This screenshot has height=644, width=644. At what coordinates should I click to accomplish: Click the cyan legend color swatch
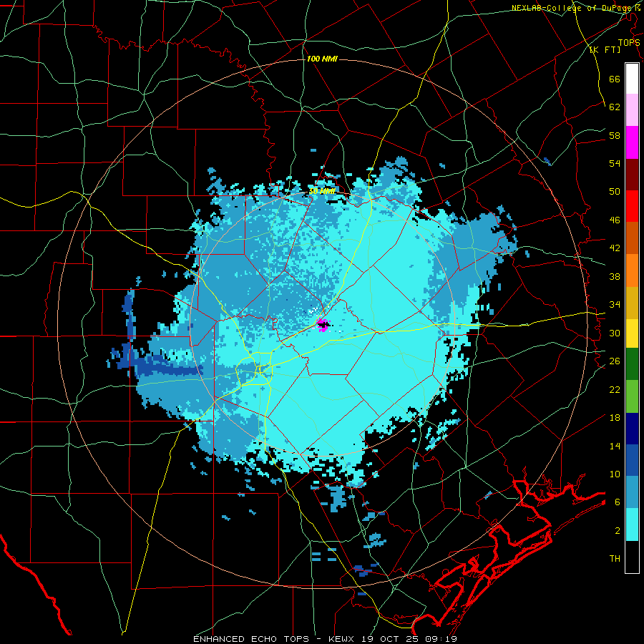pyautogui.click(x=632, y=525)
